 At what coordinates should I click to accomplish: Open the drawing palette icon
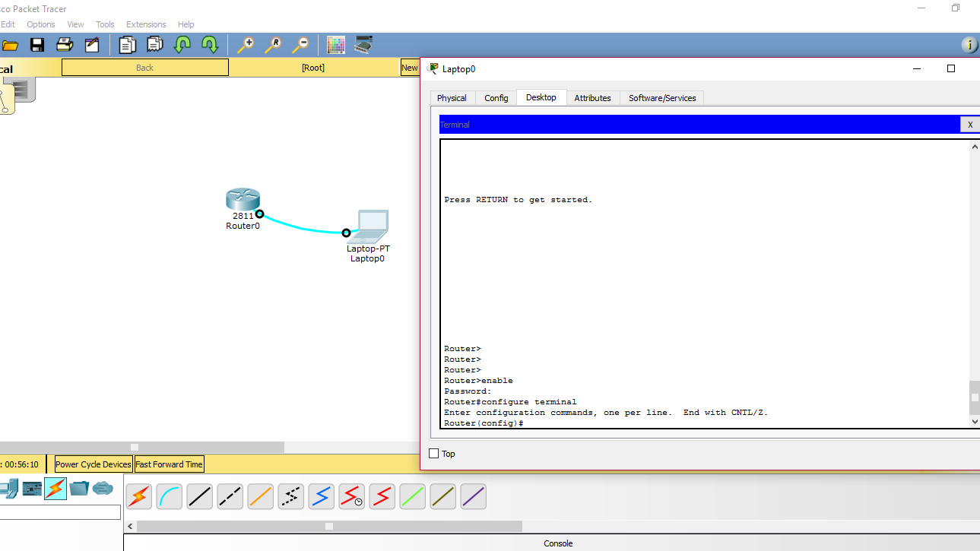tap(336, 45)
